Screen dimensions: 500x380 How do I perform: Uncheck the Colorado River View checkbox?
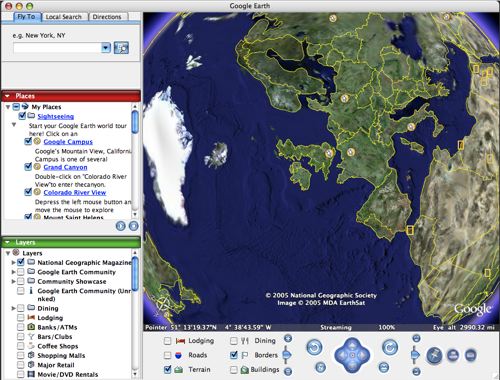click(29, 192)
